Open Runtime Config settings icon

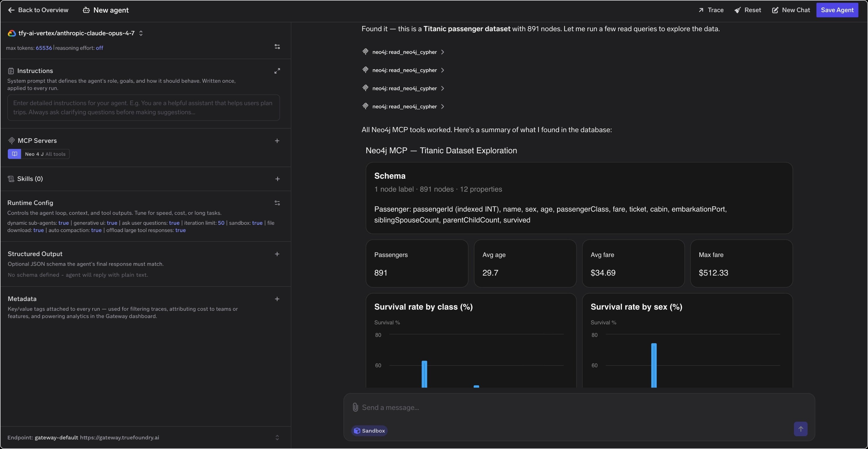pyautogui.click(x=277, y=203)
